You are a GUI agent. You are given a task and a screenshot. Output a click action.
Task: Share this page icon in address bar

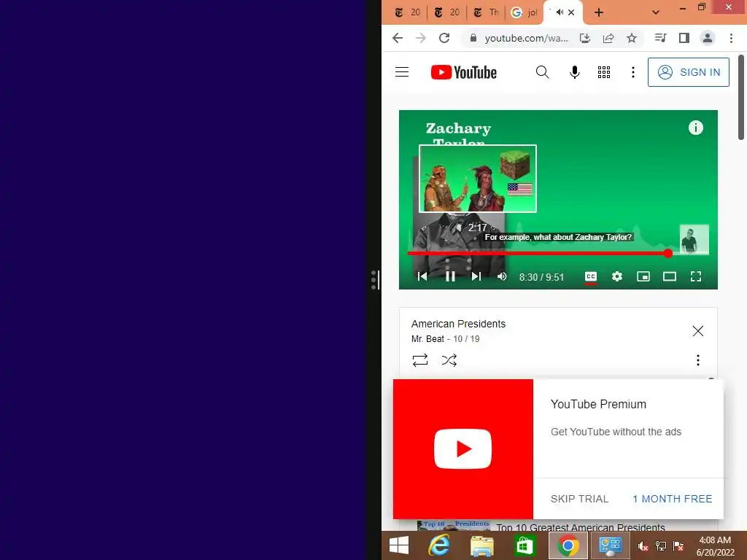point(608,38)
